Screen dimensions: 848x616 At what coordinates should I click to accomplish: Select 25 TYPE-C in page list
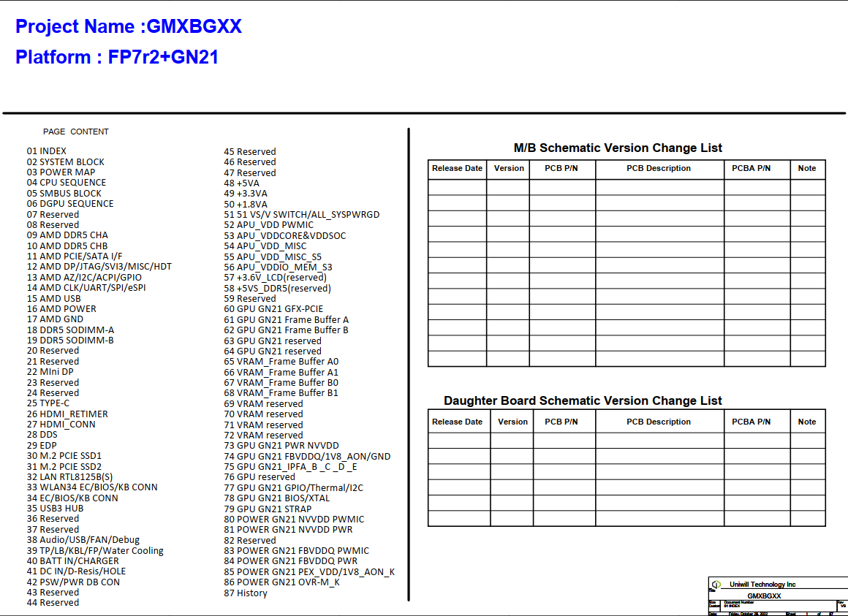pos(48,403)
